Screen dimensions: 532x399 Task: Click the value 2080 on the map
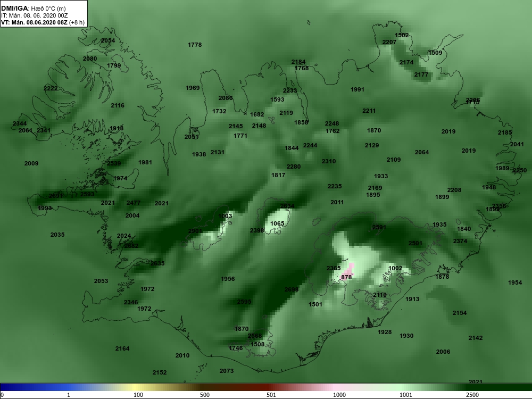90,59
